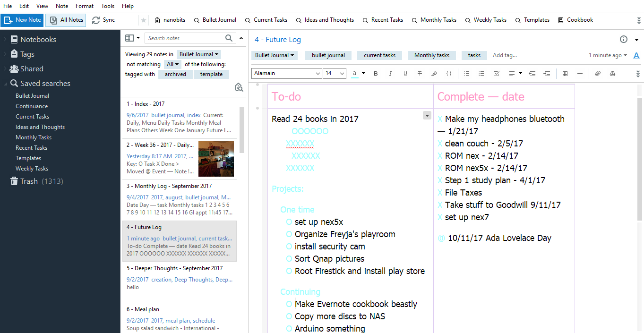Expand the Tags sidebar section
This screenshot has width=644, height=333.
[x=5, y=54]
